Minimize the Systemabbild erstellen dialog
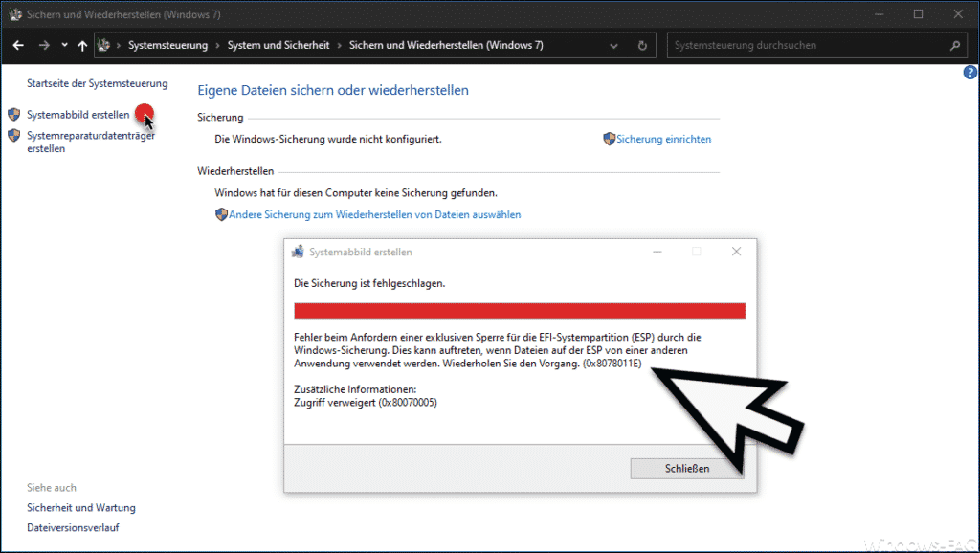This screenshot has height=553, width=980. pos(657,252)
